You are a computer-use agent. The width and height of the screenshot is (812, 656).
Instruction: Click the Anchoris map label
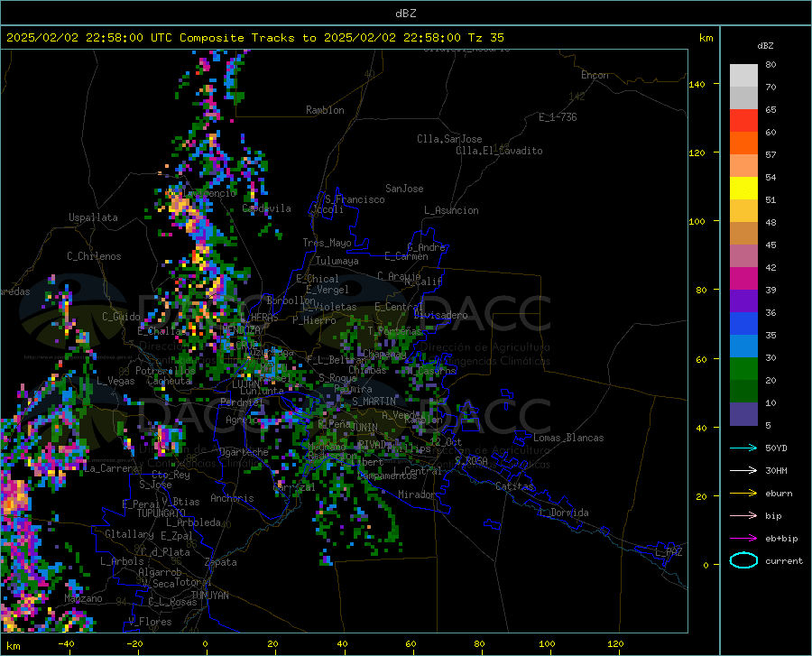point(232,498)
